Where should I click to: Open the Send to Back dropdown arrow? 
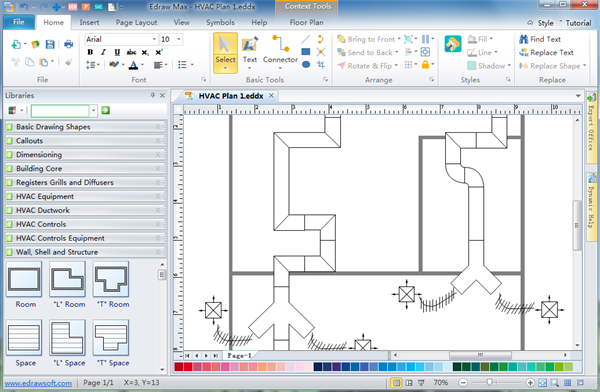click(x=396, y=52)
